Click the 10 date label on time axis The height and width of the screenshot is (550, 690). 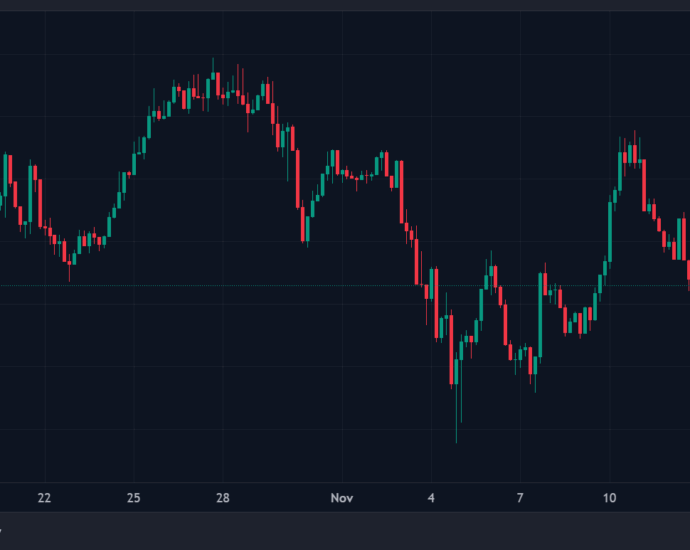[610, 498]
